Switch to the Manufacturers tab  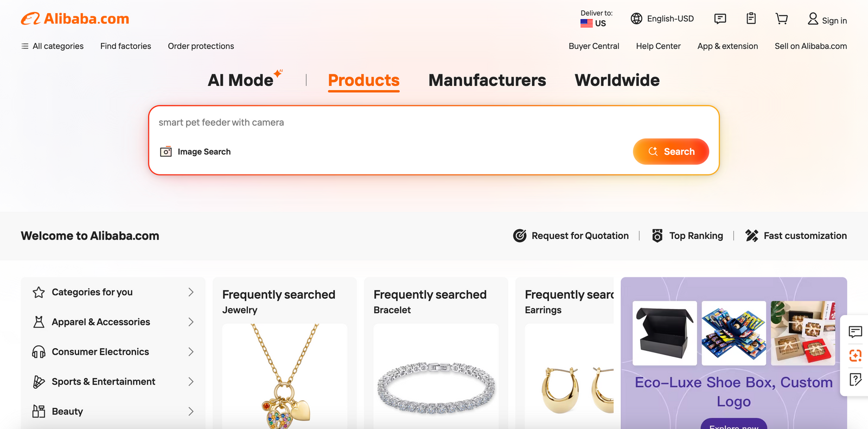point(487,80)
